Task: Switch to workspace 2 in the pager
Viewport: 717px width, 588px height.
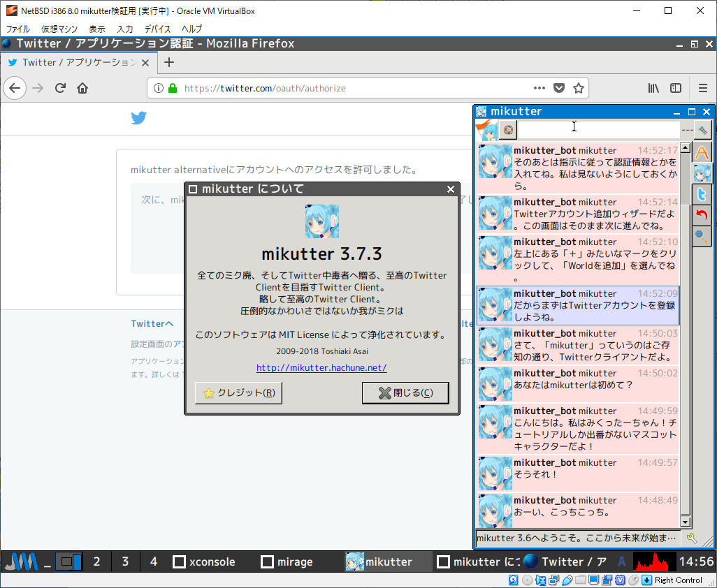Action: 96,561
